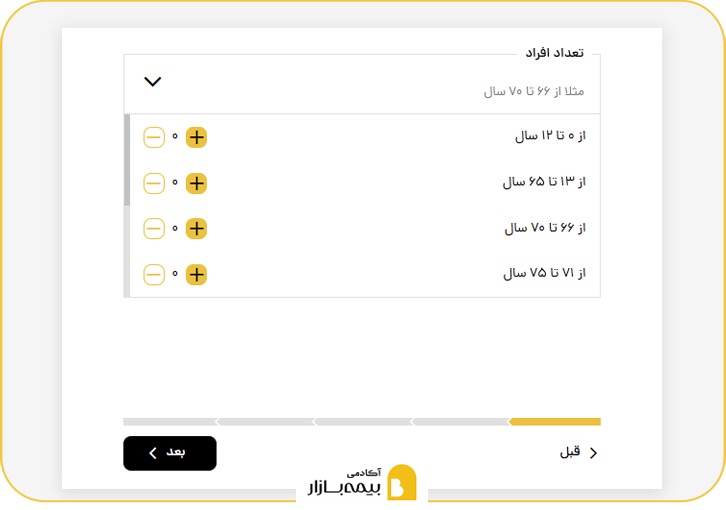Add one person aged 66 to 70
Screen dimensions: 726x510
pyautogui.click(x=197, y=229)
